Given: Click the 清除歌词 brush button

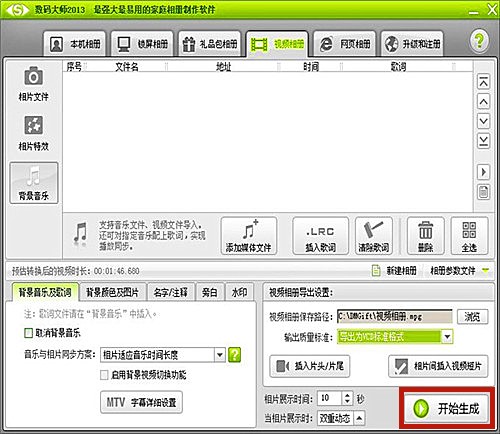Looking at the screenshot, I should 374,236.
